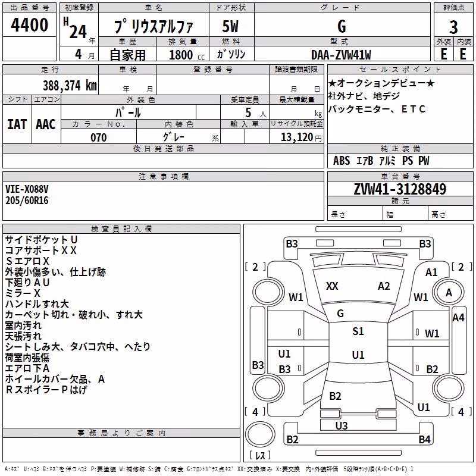The width and height of the screenshot is (476, 476).
Task: Select the 検査員記入欄 section header
Action: coord(121,229)
